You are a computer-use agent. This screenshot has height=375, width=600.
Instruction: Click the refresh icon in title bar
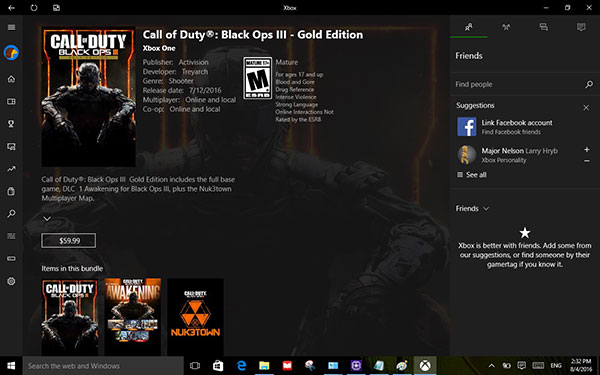tap(34, 7)
